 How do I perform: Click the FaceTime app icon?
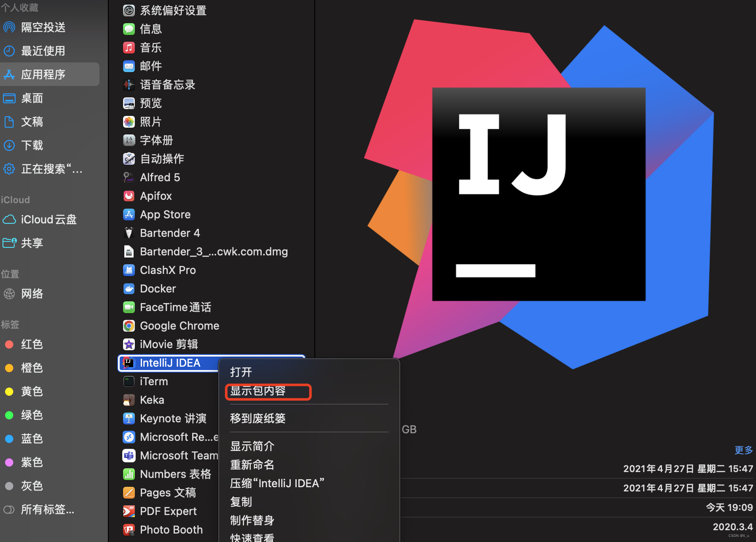point(129,307)
